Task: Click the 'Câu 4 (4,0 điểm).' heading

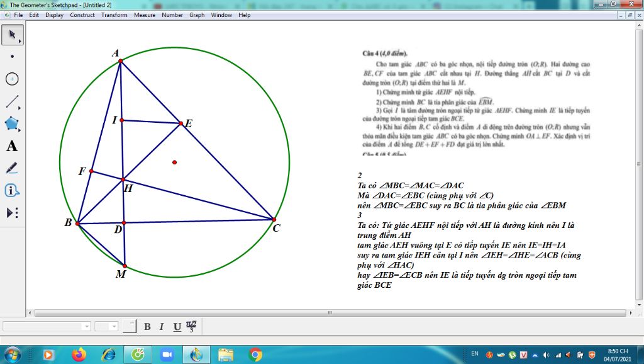Action: [x=385, y=54]
